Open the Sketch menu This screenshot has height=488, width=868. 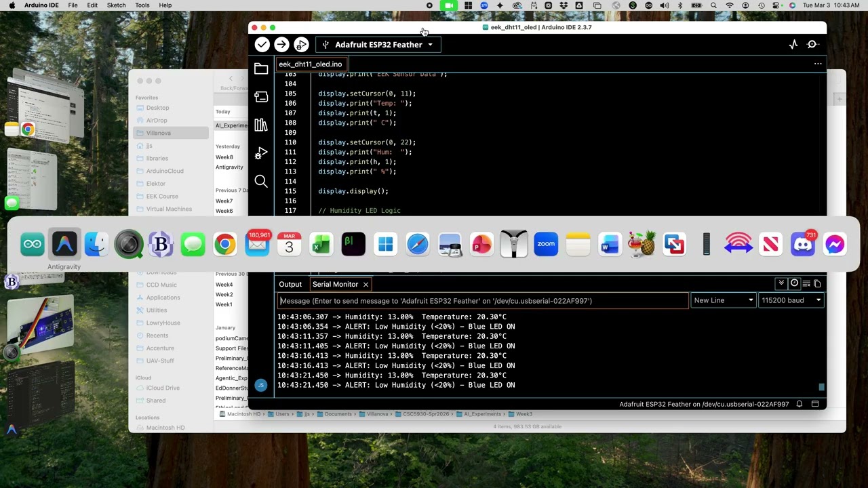116,5
